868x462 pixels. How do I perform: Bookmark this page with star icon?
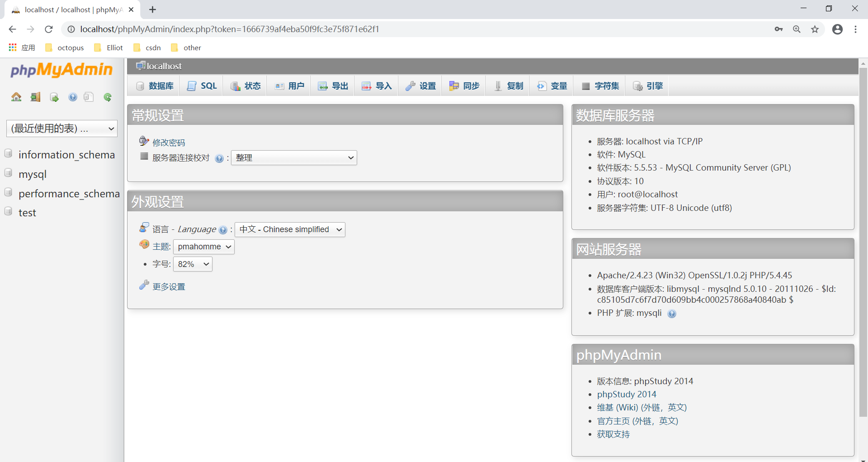click(815, 29)
